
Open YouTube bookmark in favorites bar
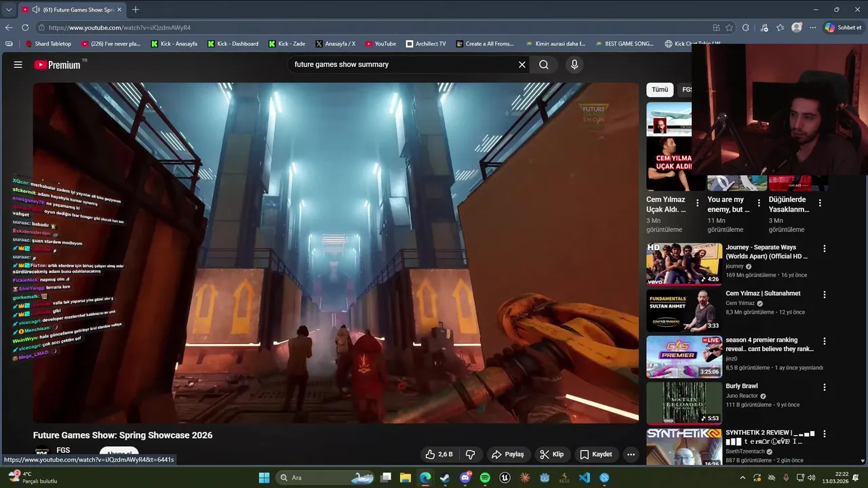tap(380, 43)
